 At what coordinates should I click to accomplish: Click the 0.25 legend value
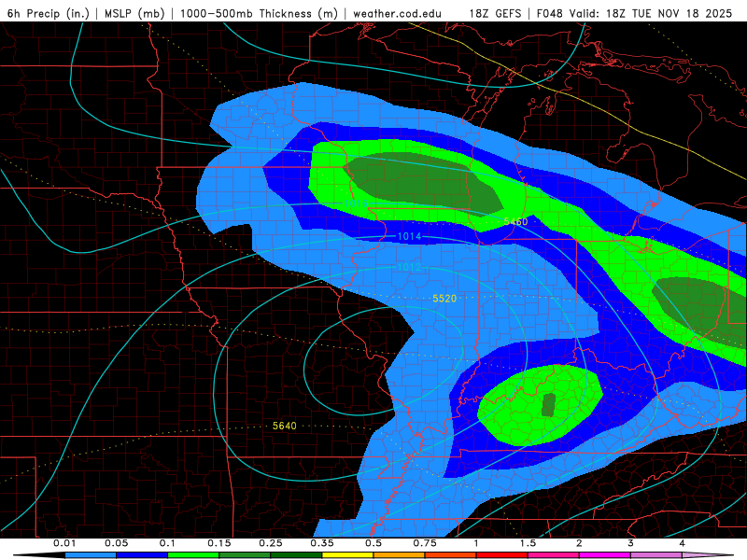click(271, 543)
